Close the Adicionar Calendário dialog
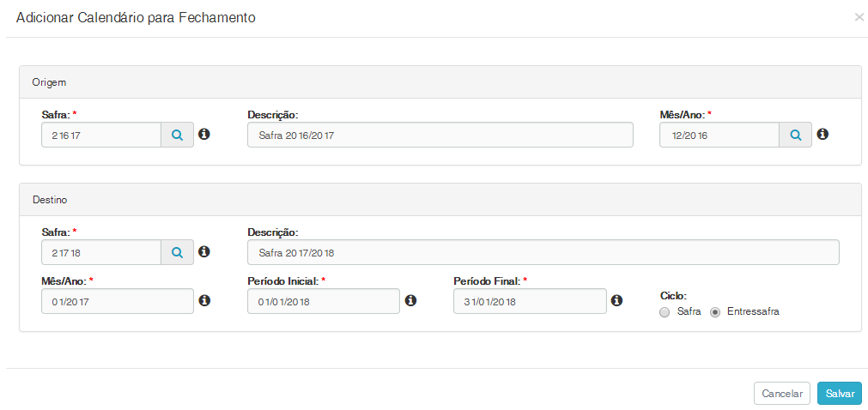868x410 pixels. [x=859, y=17]
